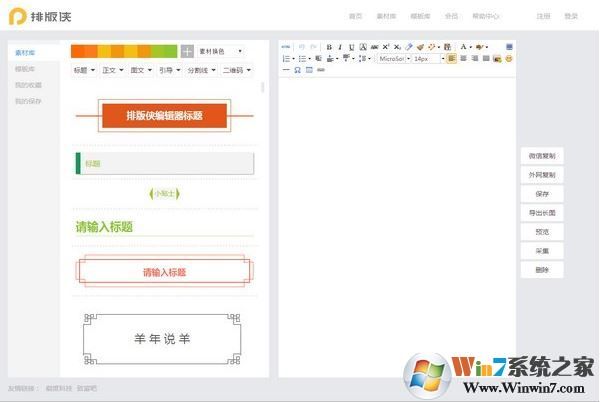Insert a horizontal rule line
This screenshot has height=402, width=601.
(286, 70)
